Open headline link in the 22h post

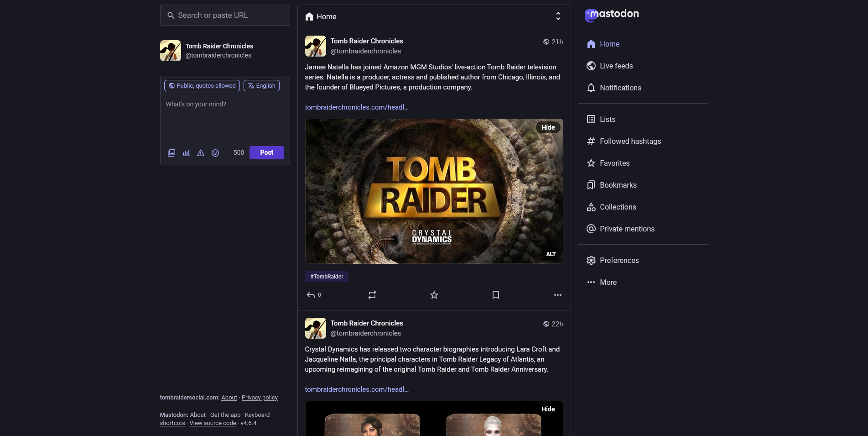click(357, 389)
